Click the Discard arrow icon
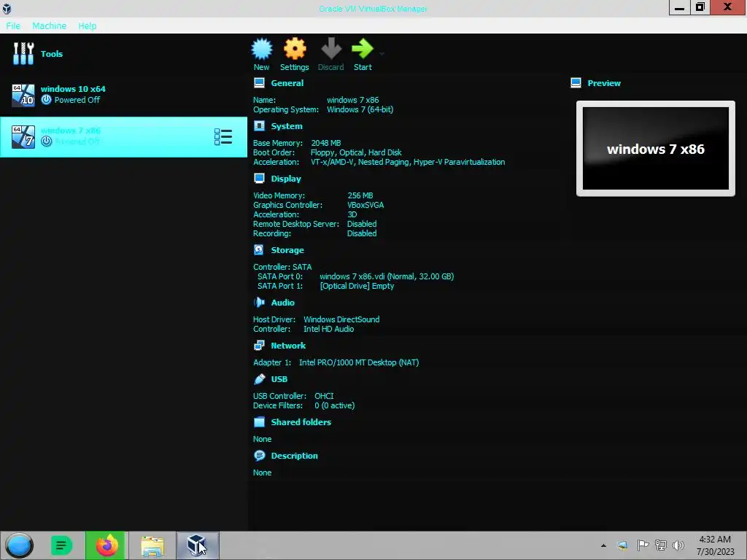 (x=330, y=49)
